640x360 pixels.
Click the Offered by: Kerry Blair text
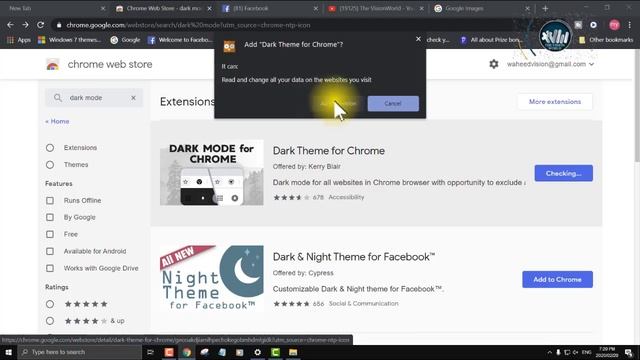pos(307,167)
